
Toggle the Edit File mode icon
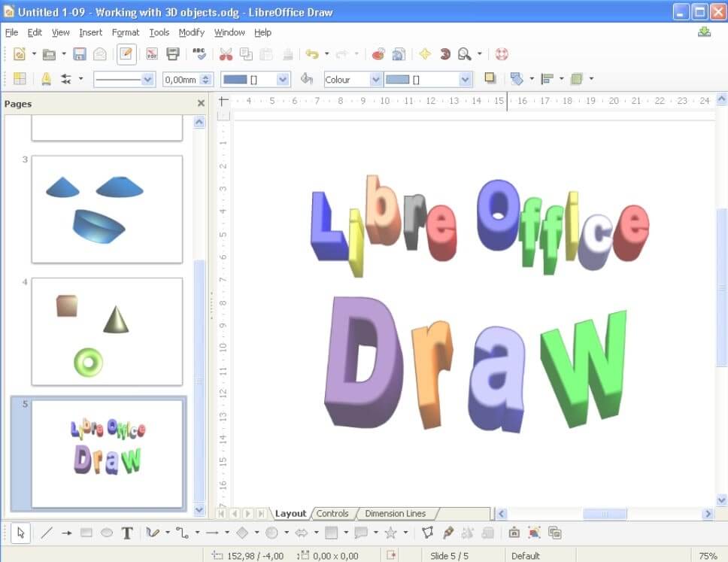coord(126,54)
